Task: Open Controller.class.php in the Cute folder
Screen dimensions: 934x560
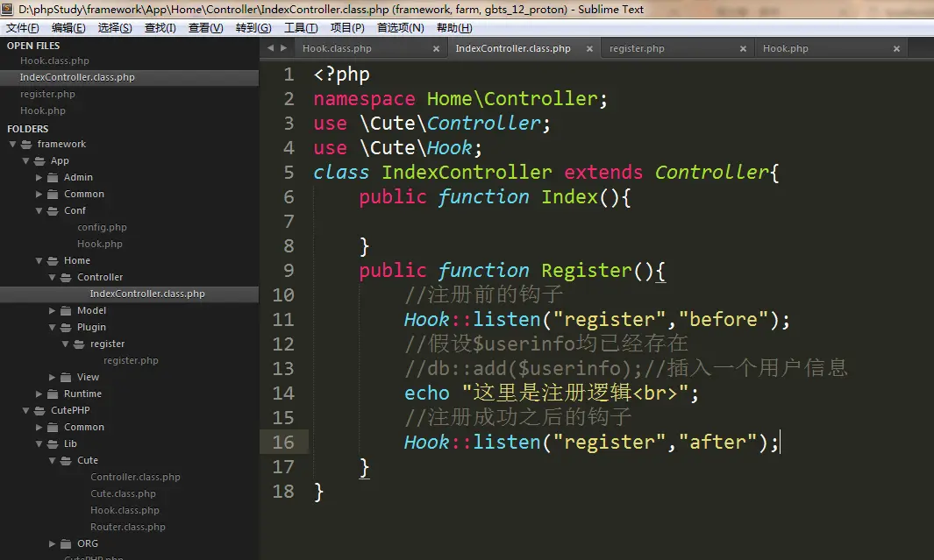Action: tap(135, 478)
